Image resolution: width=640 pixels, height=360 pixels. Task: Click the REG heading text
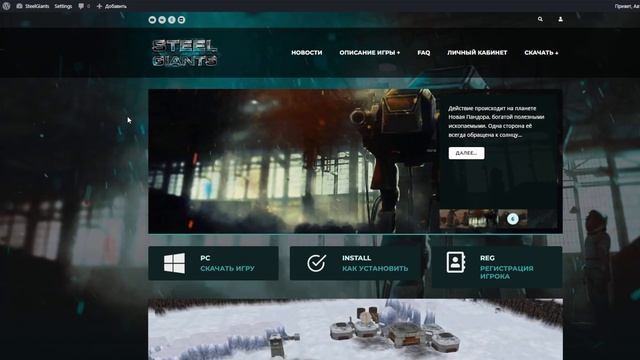[487, 258]
